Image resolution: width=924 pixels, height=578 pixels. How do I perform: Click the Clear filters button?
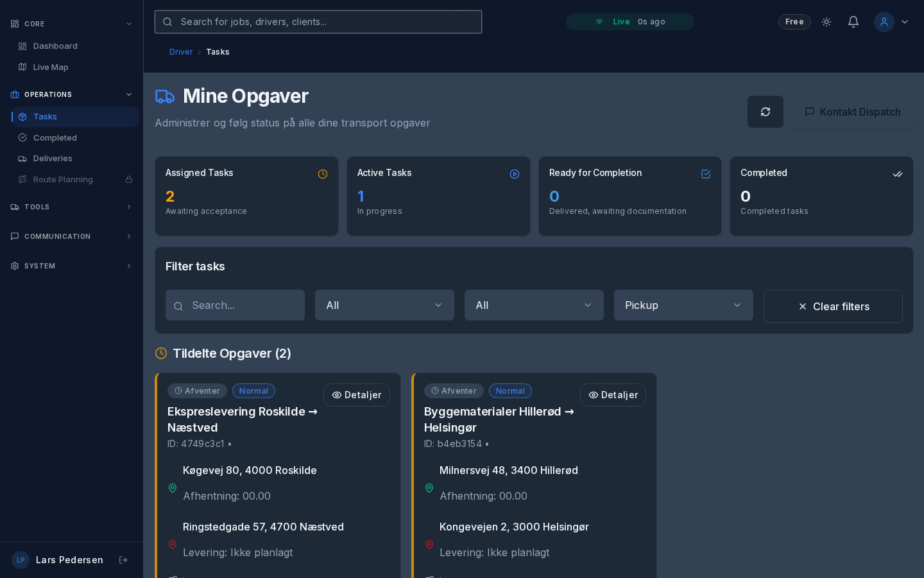(x=833, y=306)
